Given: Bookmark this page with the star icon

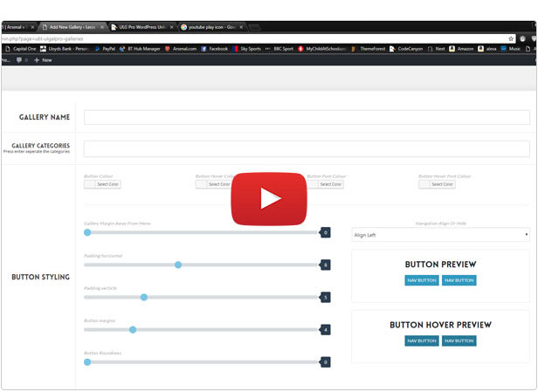Looking at the screenshot, I should pos(511,38).
